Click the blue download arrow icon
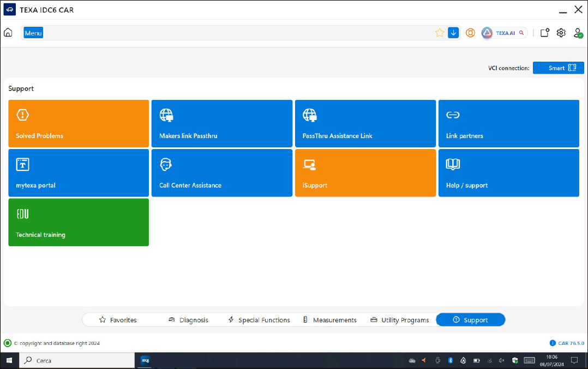The image size is (588, 369). (x=453, y=33)
